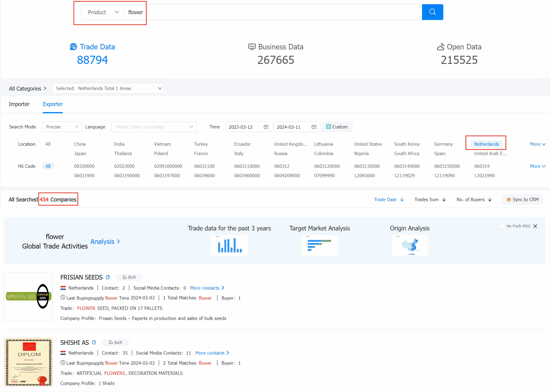The width and height of the screenshot is (550, 392).
Task: Open the start date 2023-03-12 calendar icon
Action: tap(266, 127)
